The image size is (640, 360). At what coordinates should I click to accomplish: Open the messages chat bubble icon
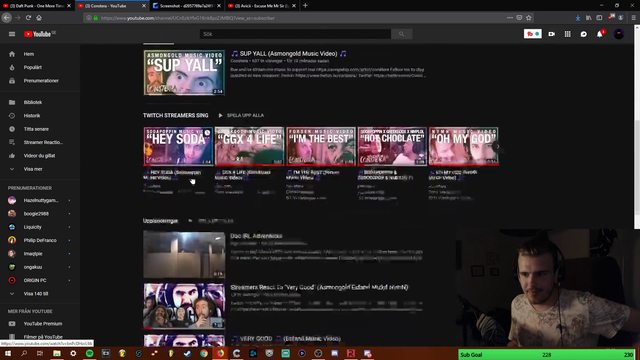[x=584, y=34]
